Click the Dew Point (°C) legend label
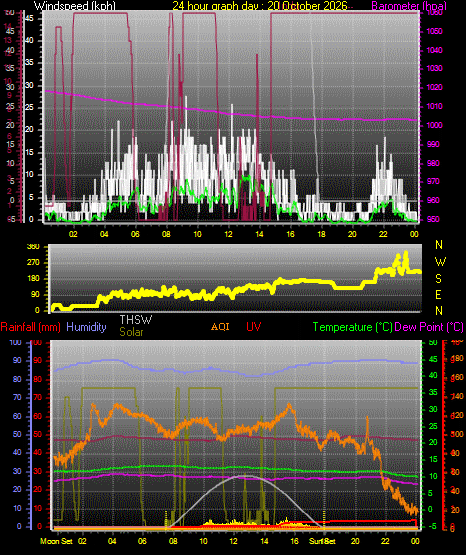Image resolution: width=466 pixels, height=555 pixels. coord(429,327)
